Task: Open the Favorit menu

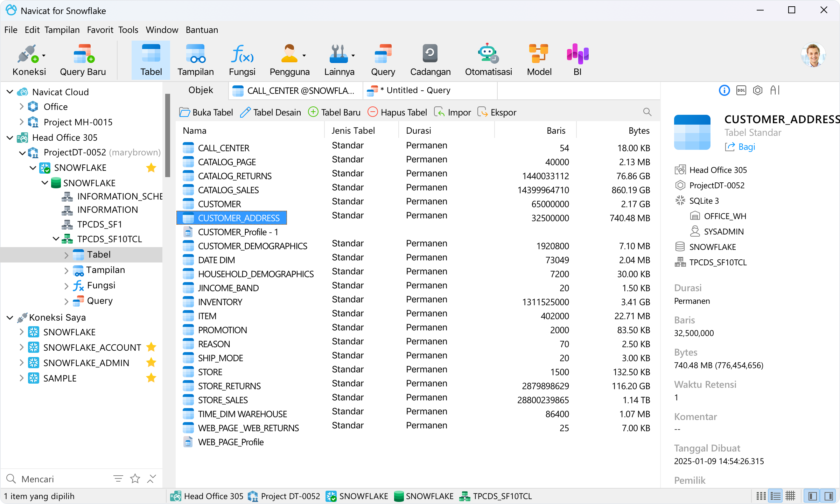Action: (x=100, y=30)
